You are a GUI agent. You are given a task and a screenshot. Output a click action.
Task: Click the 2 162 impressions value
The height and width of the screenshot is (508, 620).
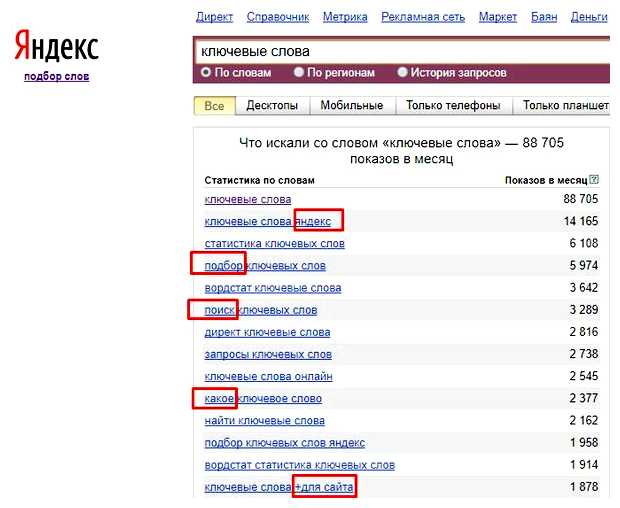click(x=584, y=420)
